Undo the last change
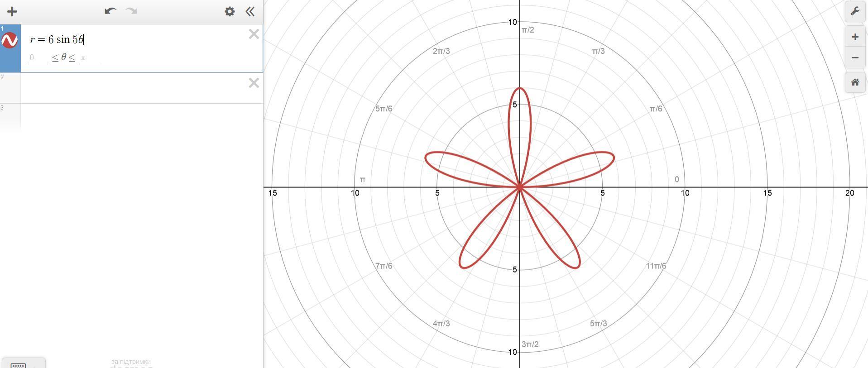The height and width of the screenshot is (368, 868). [110, 11]
